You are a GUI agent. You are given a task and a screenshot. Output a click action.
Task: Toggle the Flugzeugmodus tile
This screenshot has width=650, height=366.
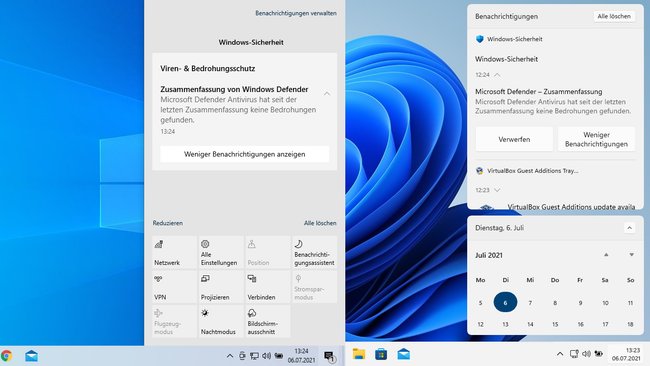[x=174, y=321]
